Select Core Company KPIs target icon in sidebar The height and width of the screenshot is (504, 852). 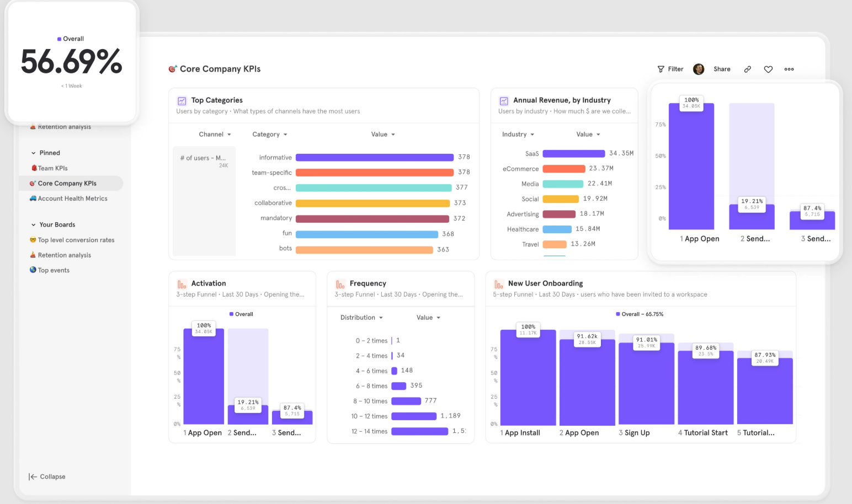click(33, 183)
